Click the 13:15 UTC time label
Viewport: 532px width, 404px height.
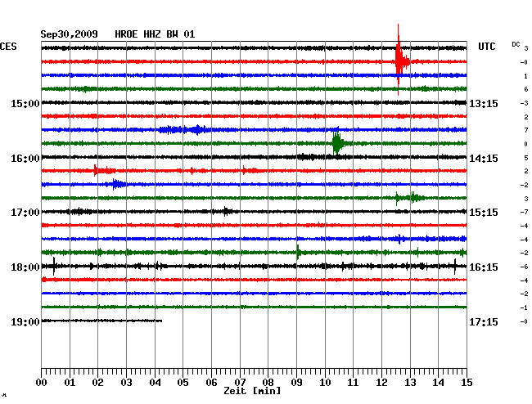pyautogui.click(x=484, y=103)
